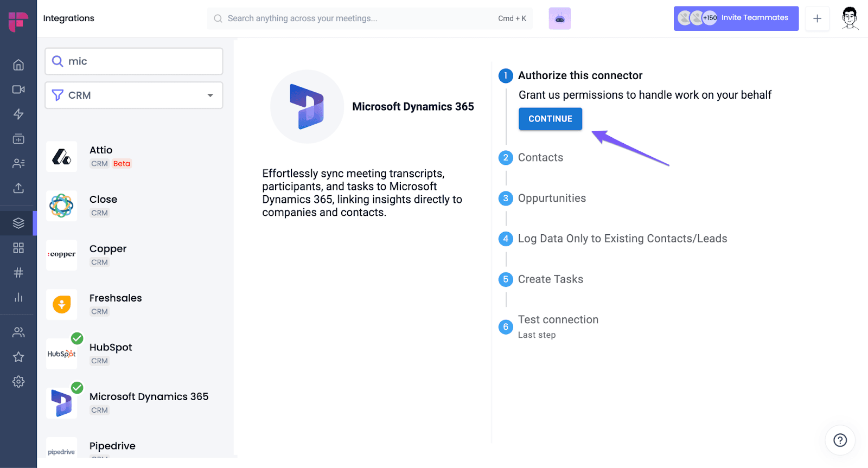Open the Apps grid sidebar icon

tap(18, 248)
